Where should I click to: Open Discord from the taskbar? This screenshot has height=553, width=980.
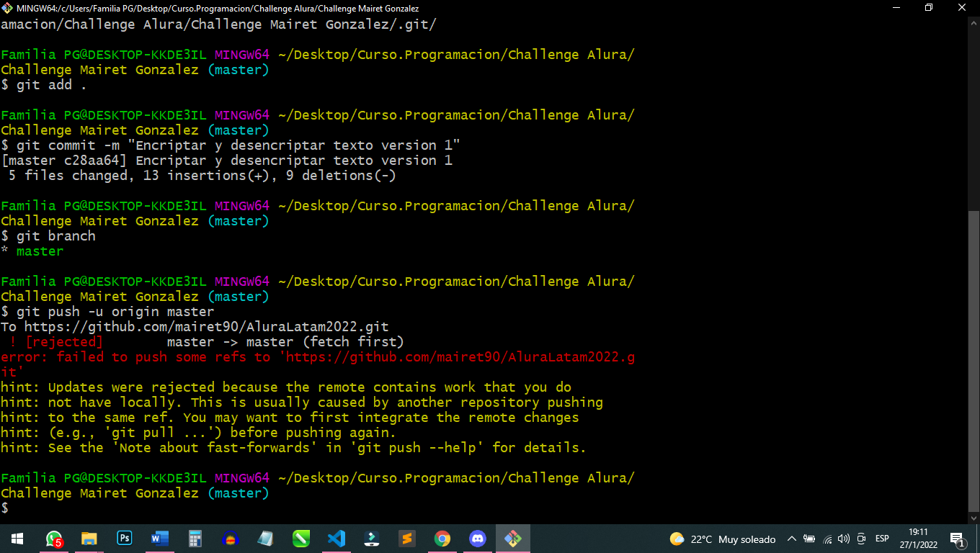coord(477,539)
